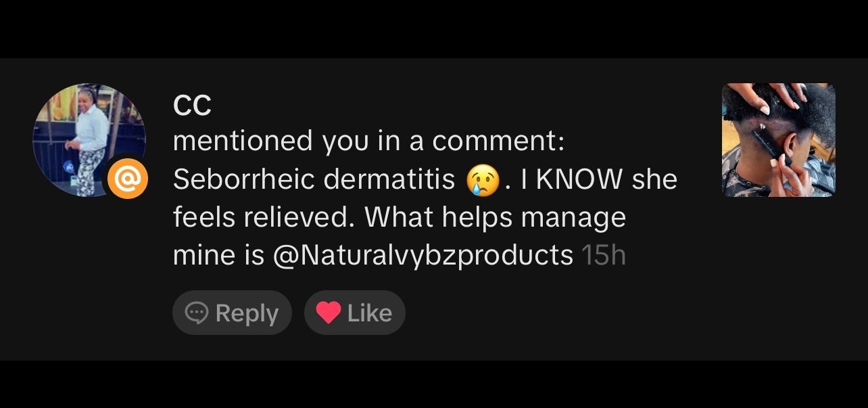
Task: Open the @Naturalvybzproducts mention link
Action: [422, 256]
